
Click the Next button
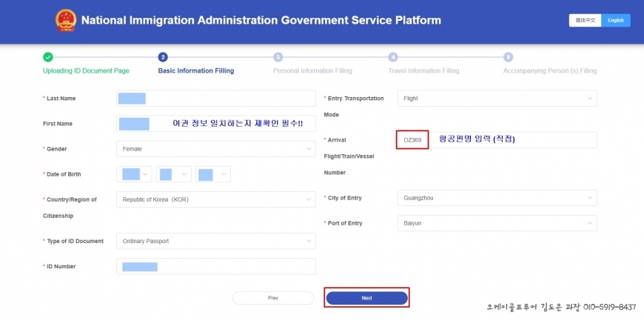tap(366, 298)
